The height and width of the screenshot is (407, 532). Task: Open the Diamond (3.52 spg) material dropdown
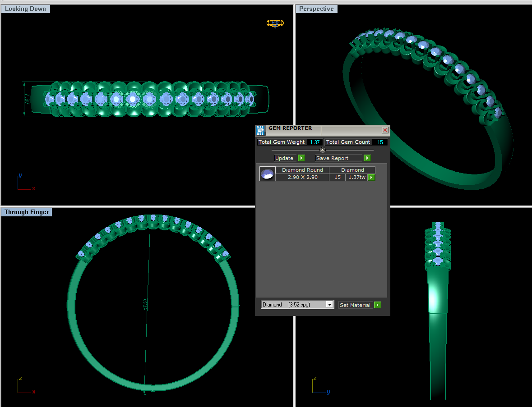click(x=329, y=305)
